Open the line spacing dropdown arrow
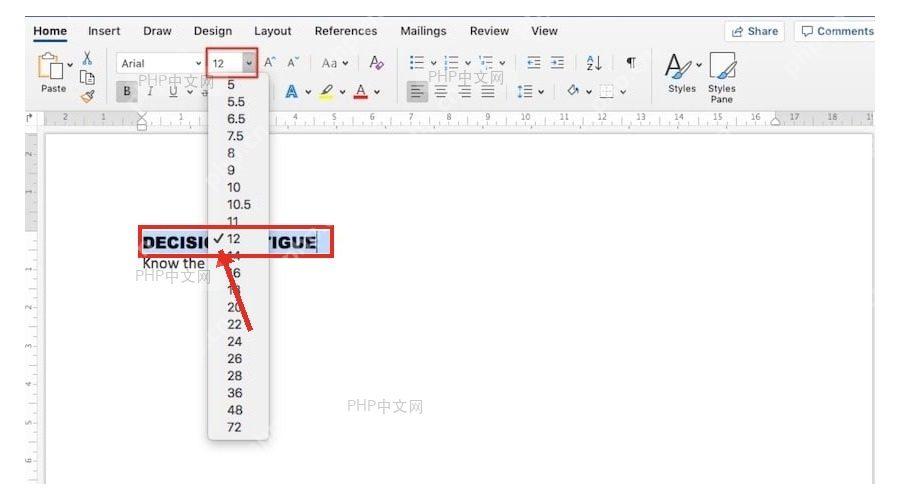 click(541, 92)
